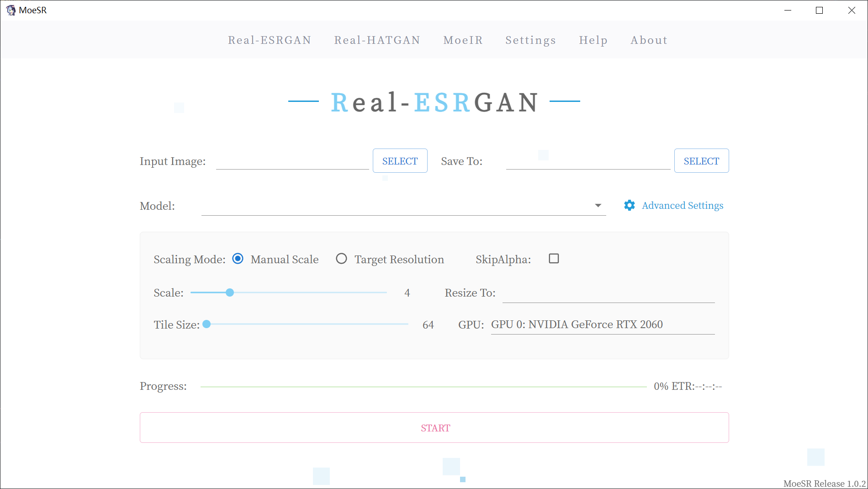Image resolution: width=868 pixels, height=489 pixels.
Task: Open the Settings tab
Action: click(x=530, y=40)
